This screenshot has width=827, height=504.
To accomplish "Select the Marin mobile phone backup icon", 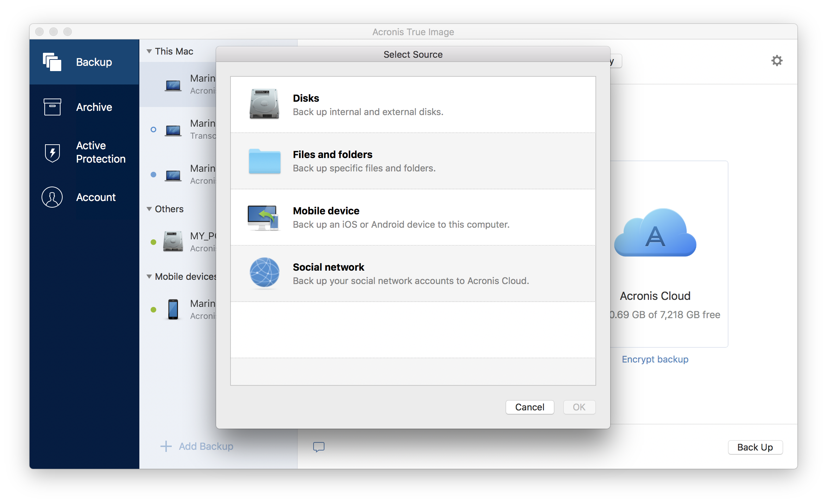I will coord(173,309).
